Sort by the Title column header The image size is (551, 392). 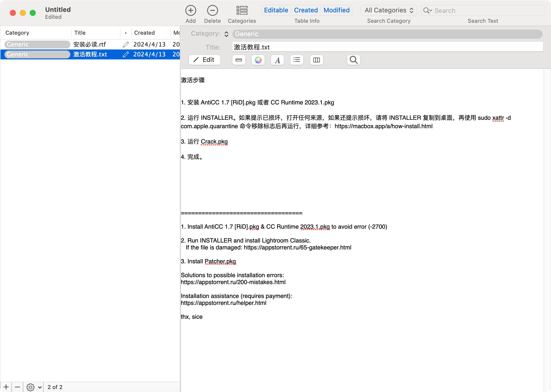[80, 33]
